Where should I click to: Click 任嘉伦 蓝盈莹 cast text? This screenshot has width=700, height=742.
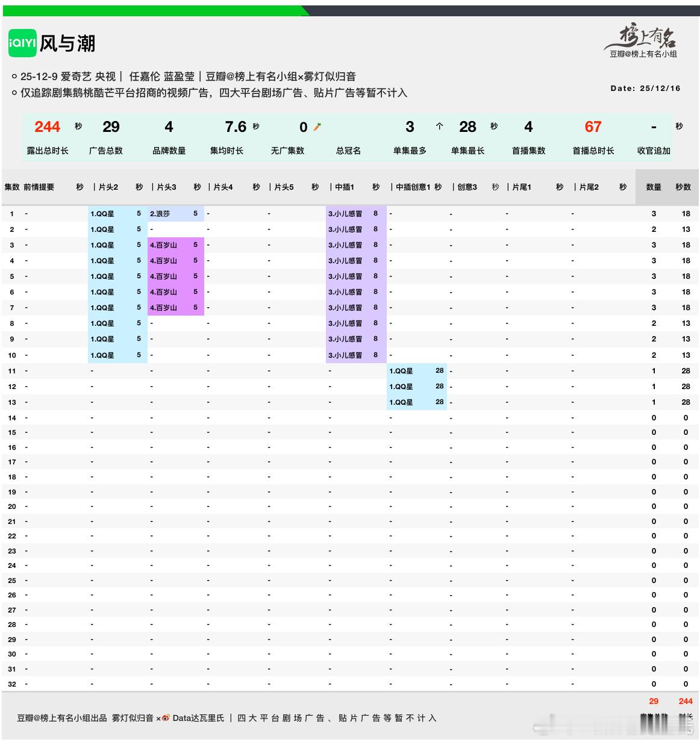click(162, 76)
